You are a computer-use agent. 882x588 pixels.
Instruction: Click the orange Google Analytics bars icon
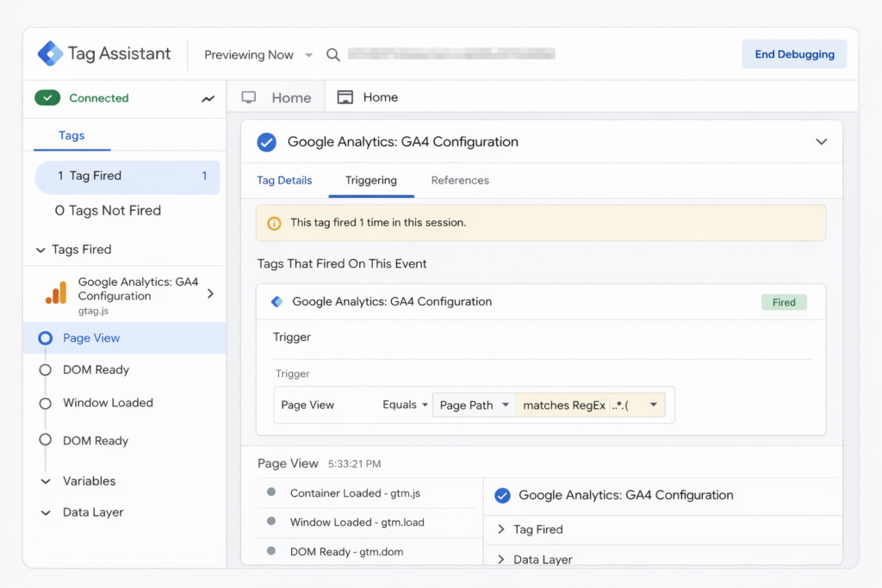[x=56, y=293]
